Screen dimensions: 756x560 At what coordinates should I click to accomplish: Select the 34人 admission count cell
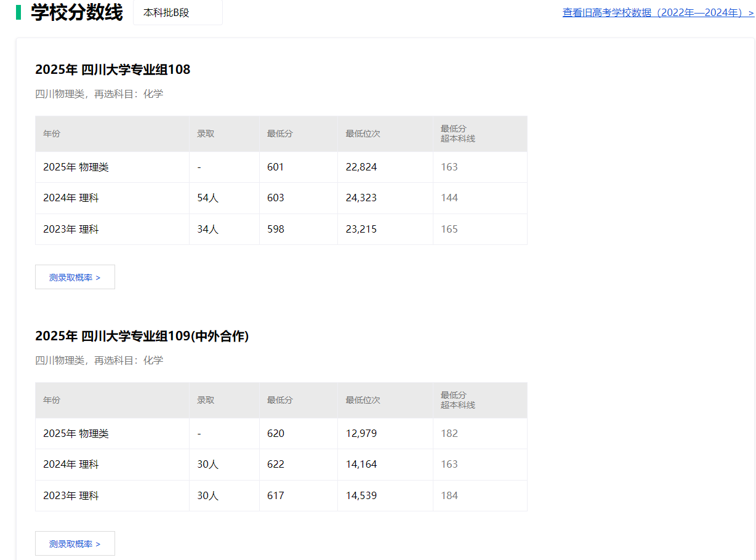point(207,230)
